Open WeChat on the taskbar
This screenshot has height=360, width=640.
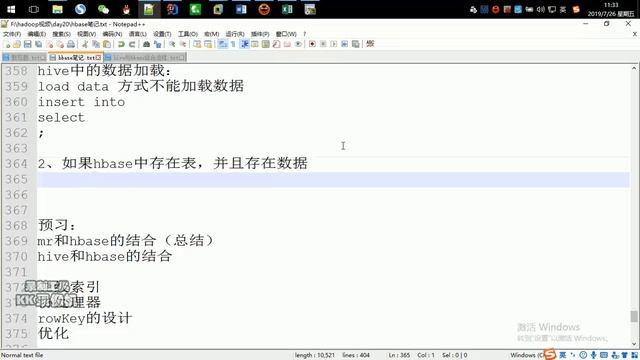pyautogui.click(x=103, y=9)
